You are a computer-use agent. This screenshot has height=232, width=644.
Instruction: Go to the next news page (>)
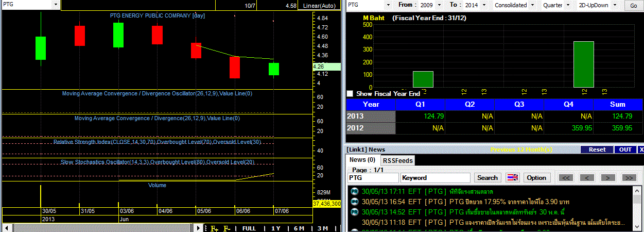tap(608, 177)
